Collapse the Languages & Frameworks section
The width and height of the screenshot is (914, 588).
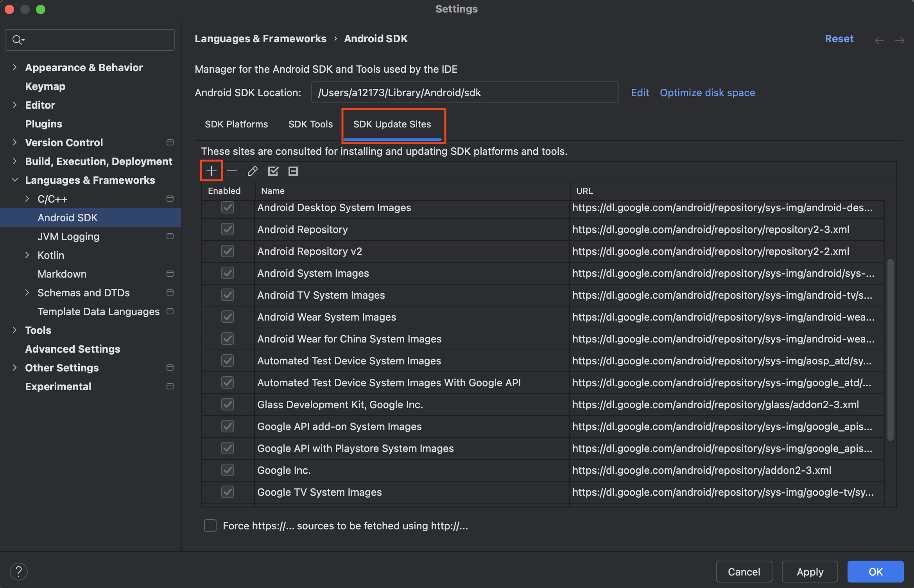(x=14, y=180)
